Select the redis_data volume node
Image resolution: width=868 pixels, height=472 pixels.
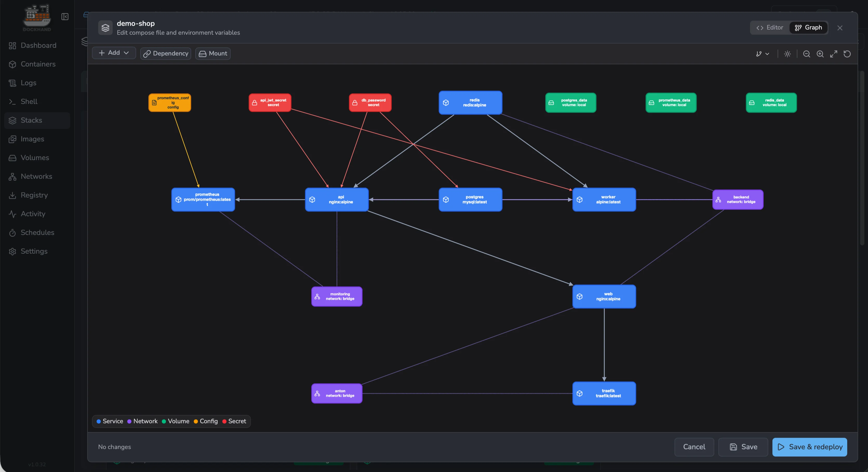771,102
